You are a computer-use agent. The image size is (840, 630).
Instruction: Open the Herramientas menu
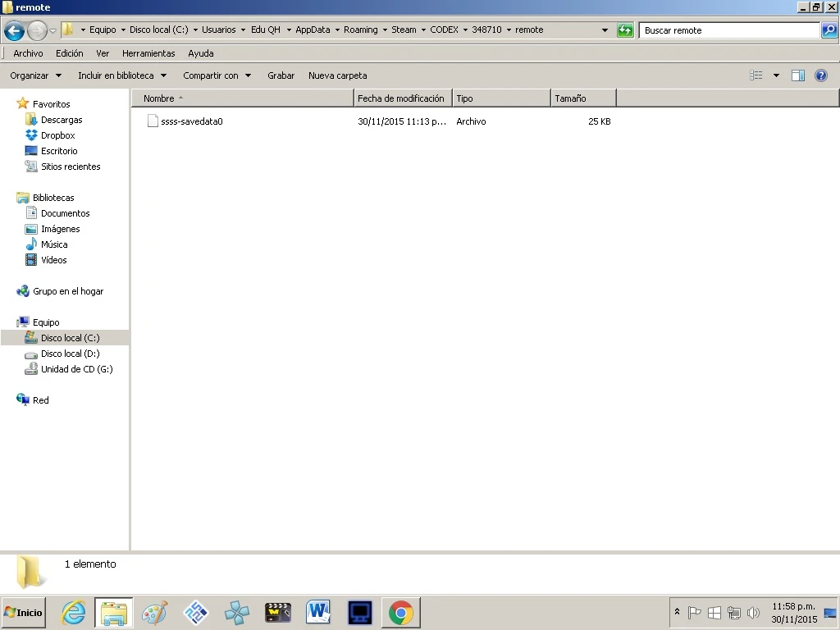point(148,53)
